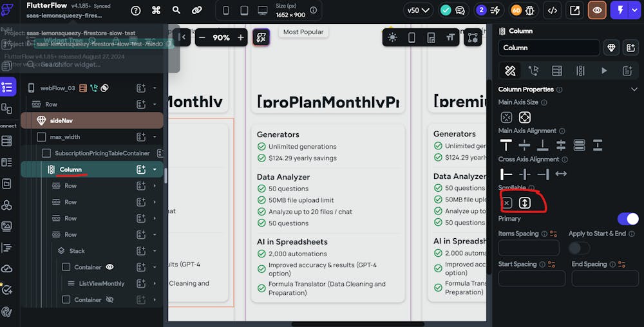Screen dimensions: 644x327
Task: Click the zoom in plus button
Action: pos(241,38)
